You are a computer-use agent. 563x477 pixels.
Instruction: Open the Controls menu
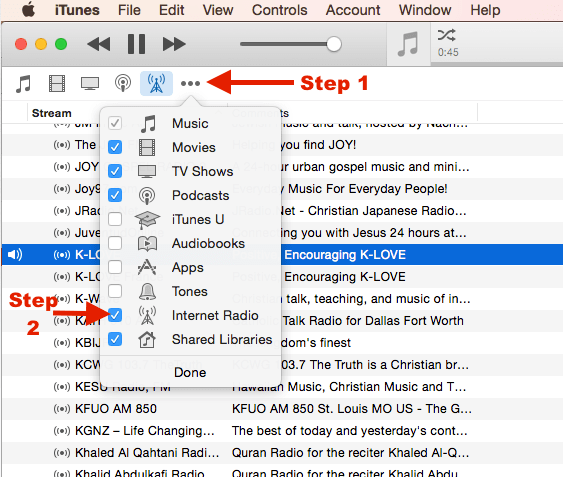[x=279, y=10]
